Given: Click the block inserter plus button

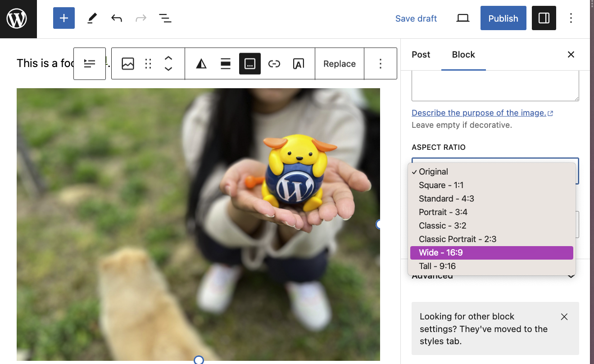Looking at the screenshot, I should 64,18.
